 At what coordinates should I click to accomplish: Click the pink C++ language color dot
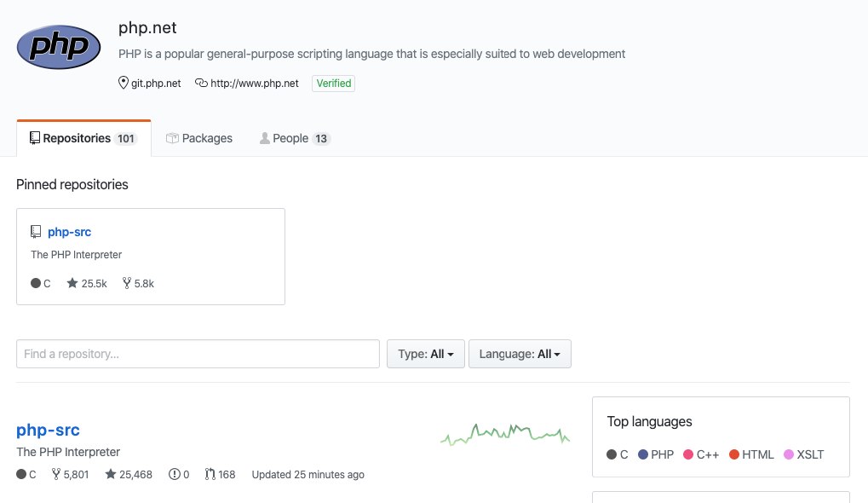[x=688, y=454]
